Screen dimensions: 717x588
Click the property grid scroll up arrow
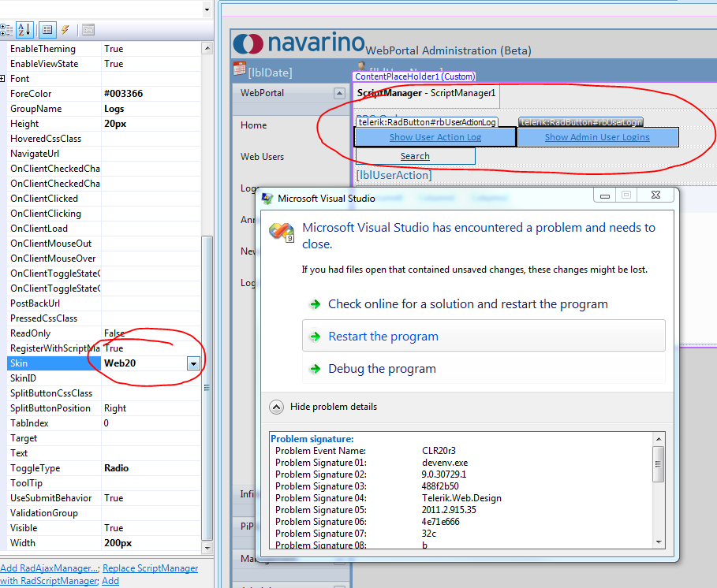point(207,48)
